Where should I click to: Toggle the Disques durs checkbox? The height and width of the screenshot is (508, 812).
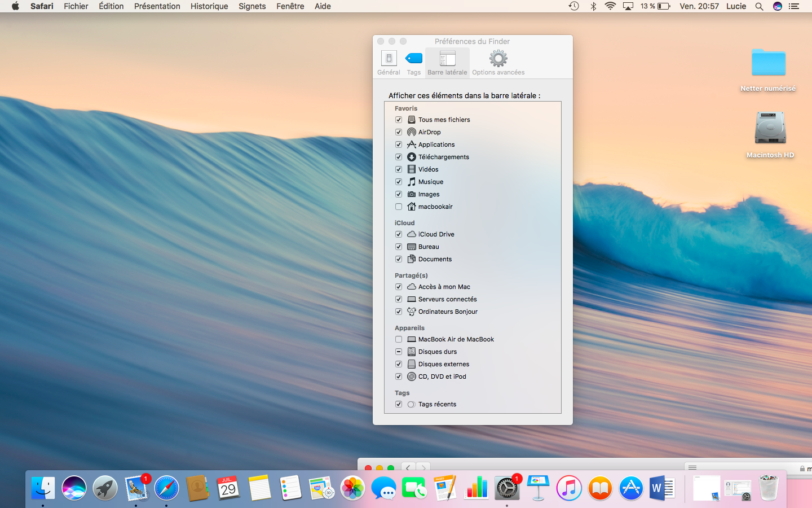(399, 352)
